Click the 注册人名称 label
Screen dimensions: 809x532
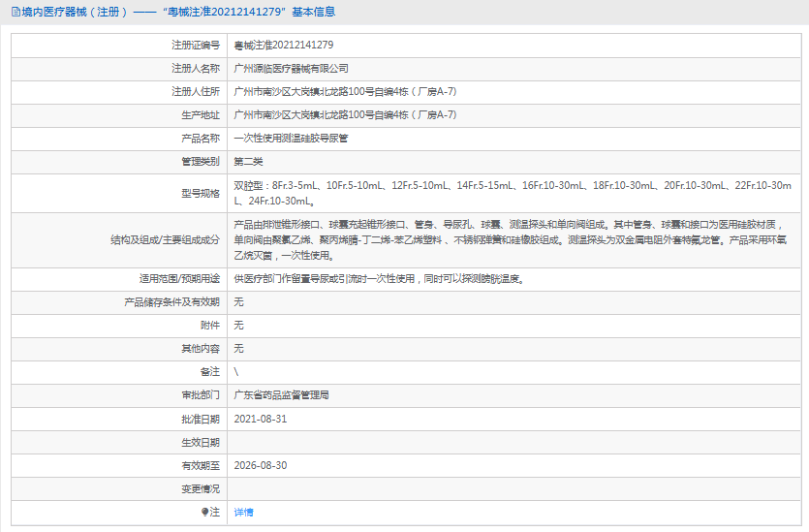click(x=196, y=68)
